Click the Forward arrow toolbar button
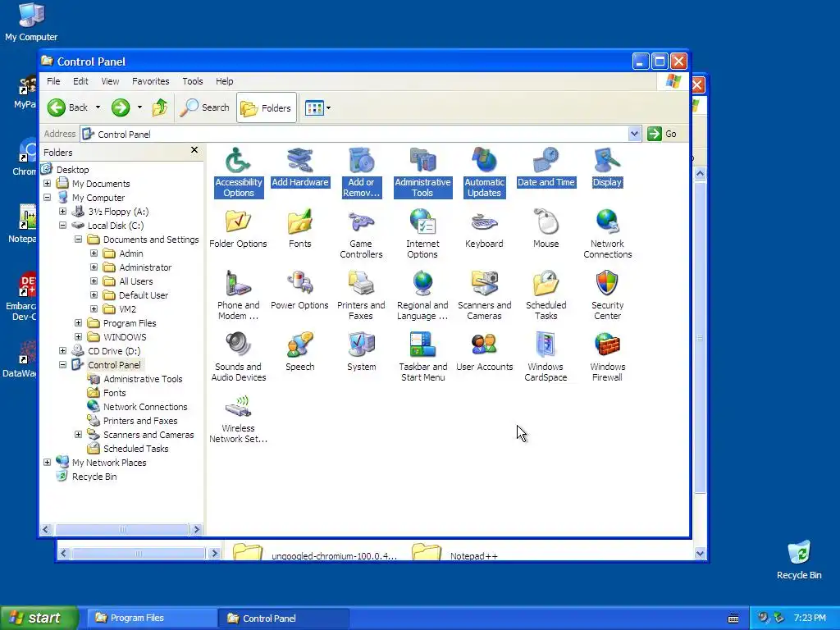Image resolution: width=840 pixels, height=630 pixels. 121,107
